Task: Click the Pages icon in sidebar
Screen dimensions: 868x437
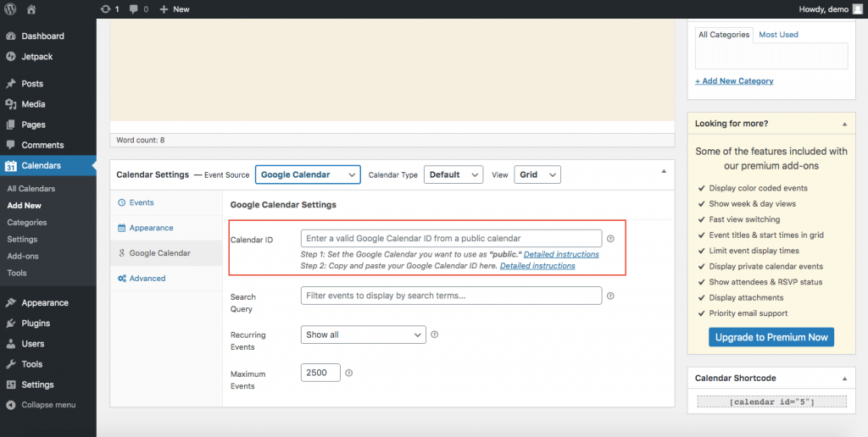Action: [10, 124]
